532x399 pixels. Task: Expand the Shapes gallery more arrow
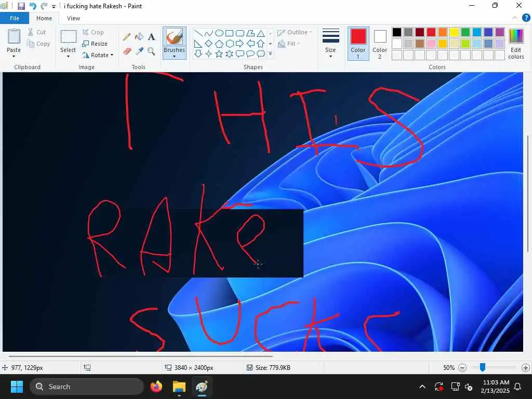pyautogui.click(x=270, y=54)
